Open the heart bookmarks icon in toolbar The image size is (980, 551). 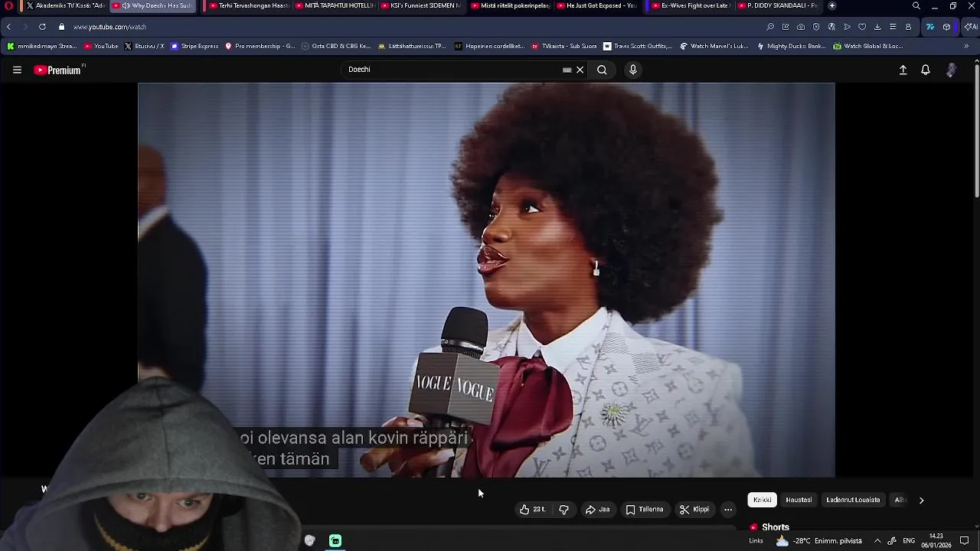(862, 27)
